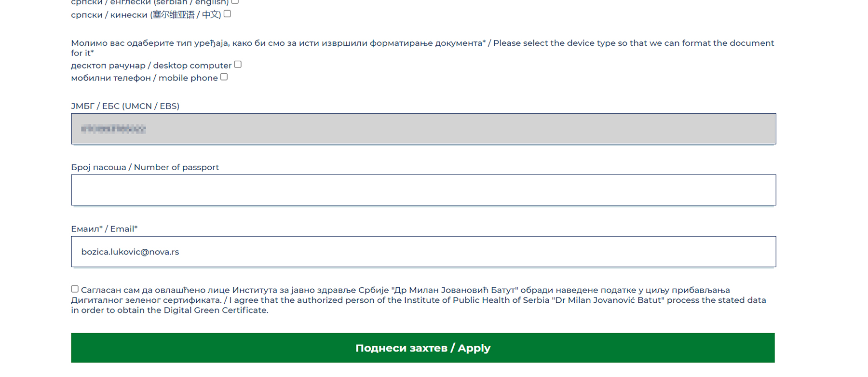Click the 'Number of passport' field label
Viewport: 868px width, 377px height.
145,167
